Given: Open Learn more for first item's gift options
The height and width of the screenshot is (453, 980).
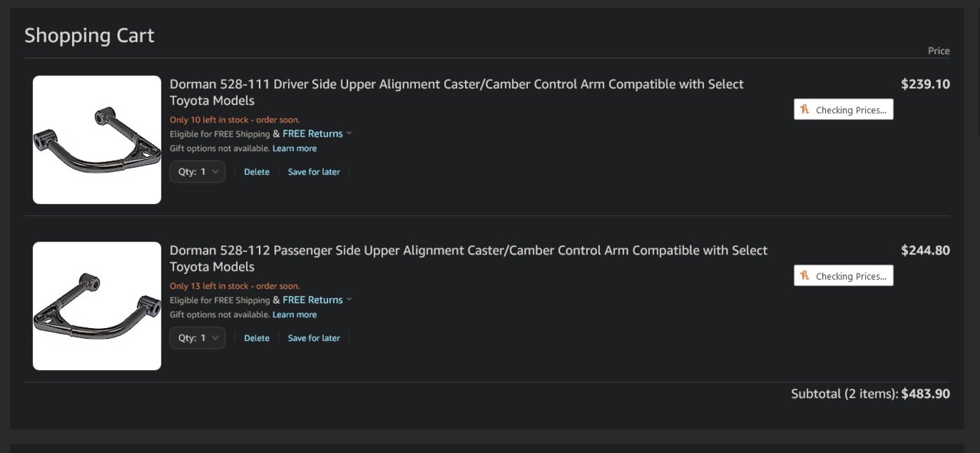Looking at the screenshot, I should (294, 149).
